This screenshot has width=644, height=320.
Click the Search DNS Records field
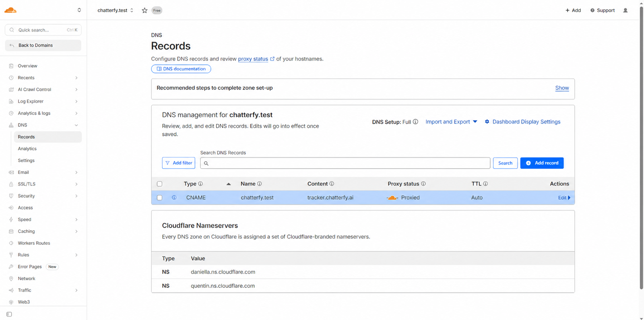[x=345, y=163]
